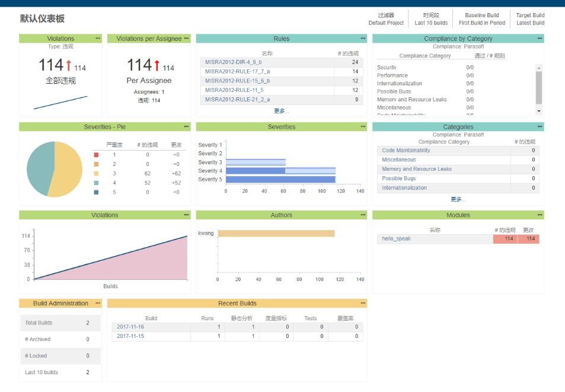Click severity 3 violation count 62
The height and width of the screenshot is (392, 565).
click(148, 173)
